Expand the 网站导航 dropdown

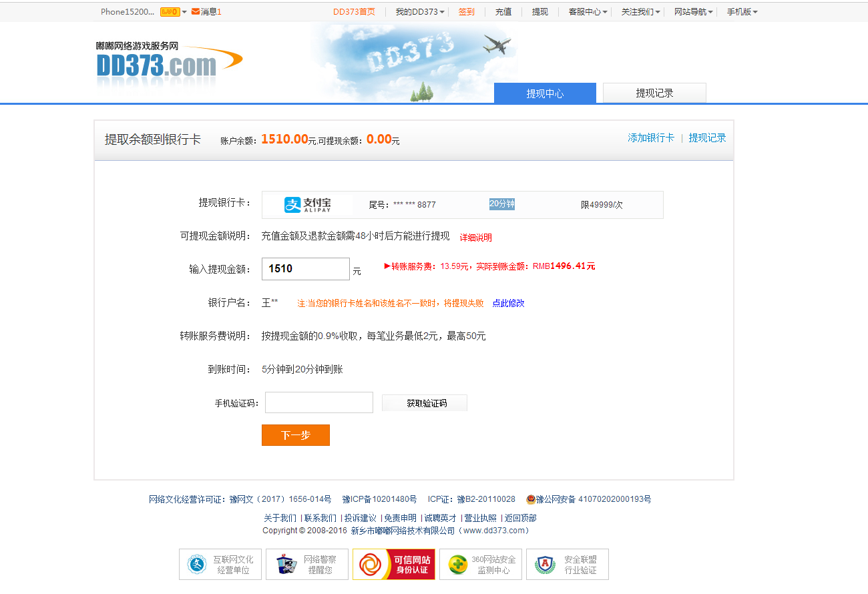coord(694,11)
